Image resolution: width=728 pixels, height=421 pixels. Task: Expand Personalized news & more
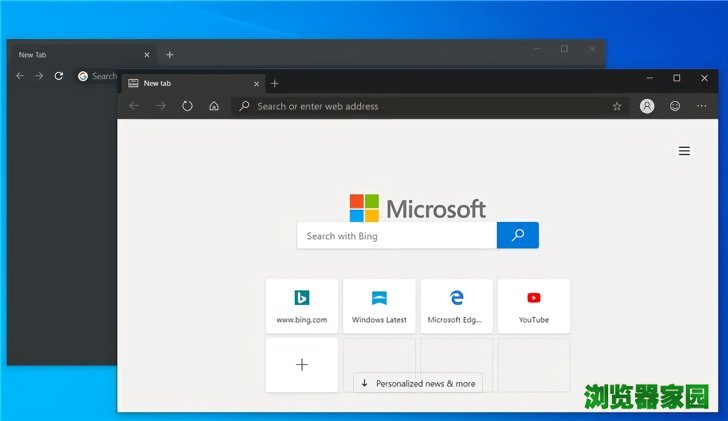point(418,383)
